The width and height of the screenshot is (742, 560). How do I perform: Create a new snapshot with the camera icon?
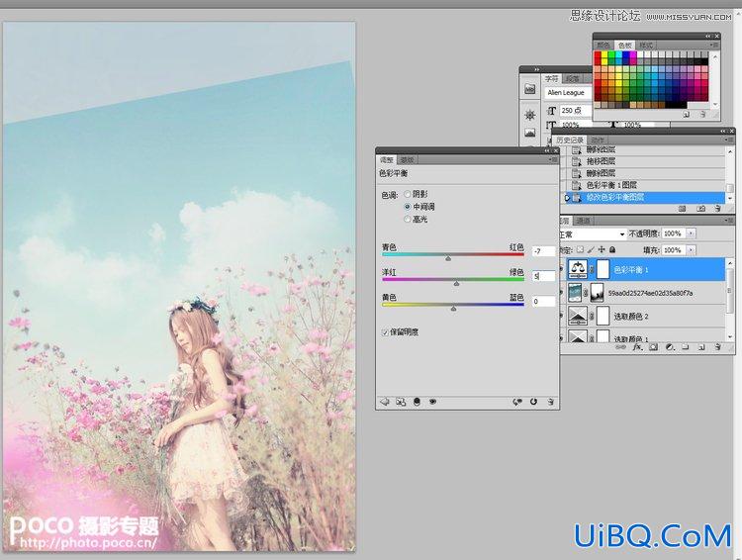pos(701,209)
